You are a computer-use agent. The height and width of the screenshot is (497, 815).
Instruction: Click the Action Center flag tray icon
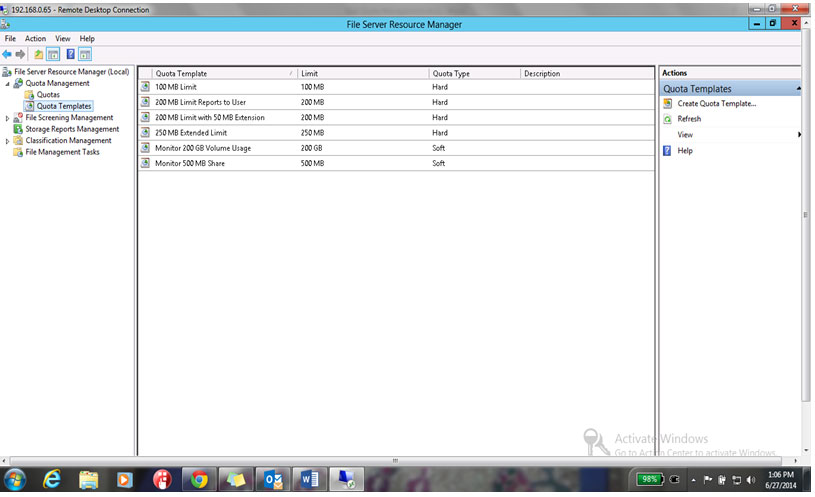pyautogui.click(x=707, y=480)
